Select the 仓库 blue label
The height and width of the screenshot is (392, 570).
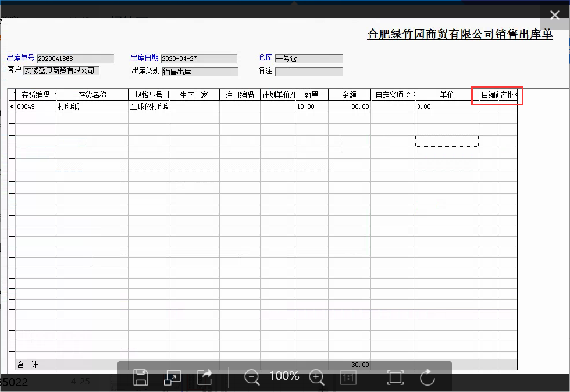click(265, 58)
